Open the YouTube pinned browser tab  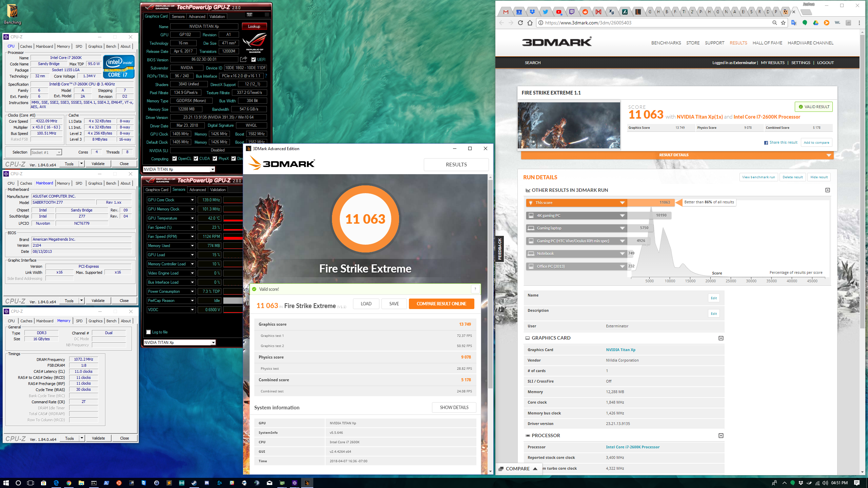click(558, 12)
